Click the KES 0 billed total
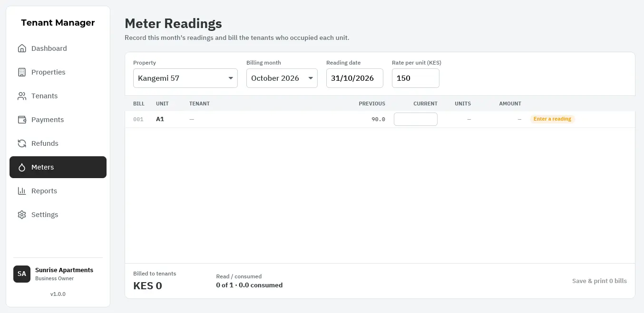644x313 pixels. pyautogui.click(x=147, y=285)
